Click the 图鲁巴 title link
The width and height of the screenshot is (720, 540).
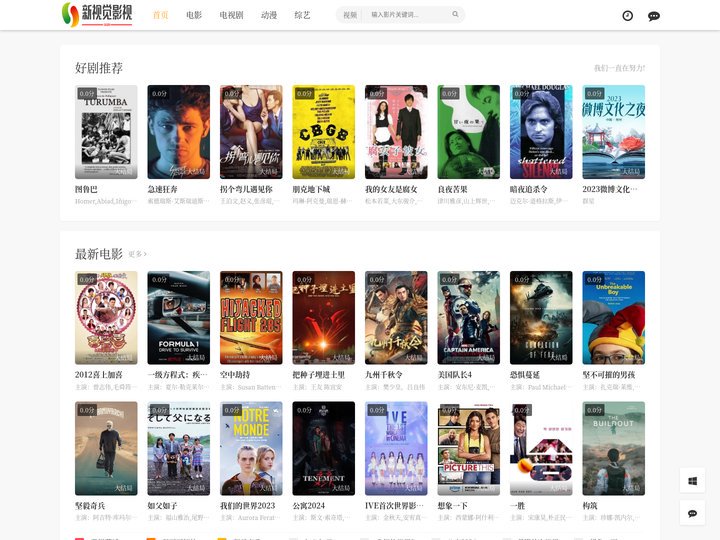(86, 189)
